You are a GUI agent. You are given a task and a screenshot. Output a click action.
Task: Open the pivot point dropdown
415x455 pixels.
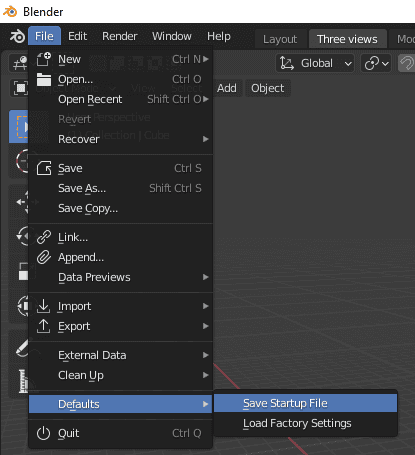[376, 63]
